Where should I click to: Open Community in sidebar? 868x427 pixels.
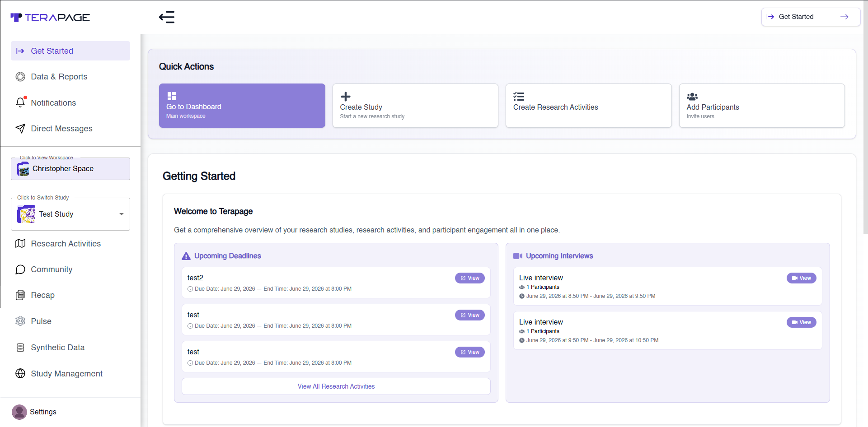pyautogui.click(x=70, y=269)
